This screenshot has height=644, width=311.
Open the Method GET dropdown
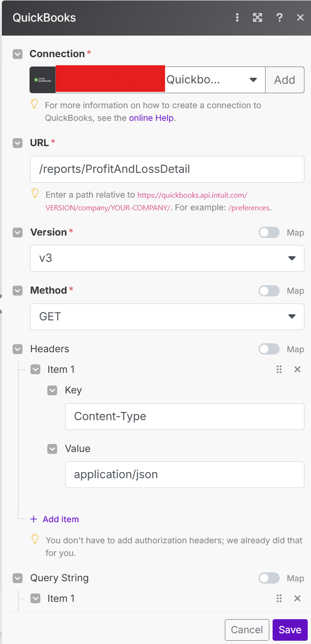tap(167, 317)
